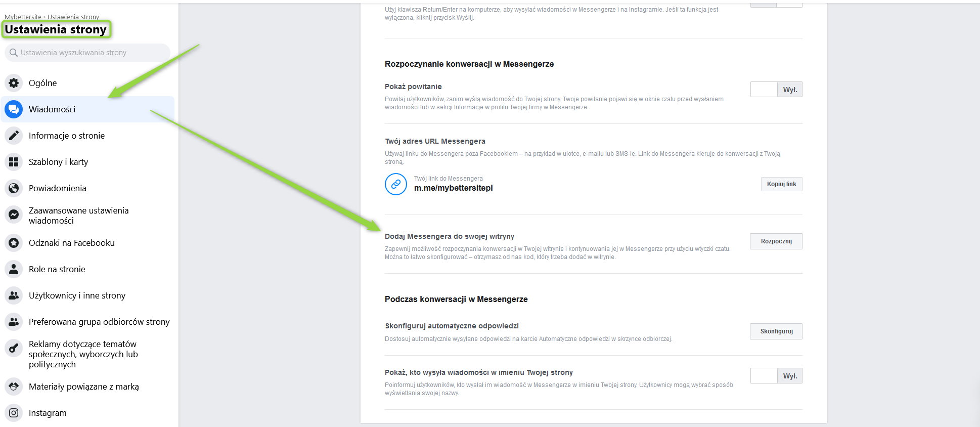
Task: Click the gear icon beside Ogólne
Action: (14, 83)
